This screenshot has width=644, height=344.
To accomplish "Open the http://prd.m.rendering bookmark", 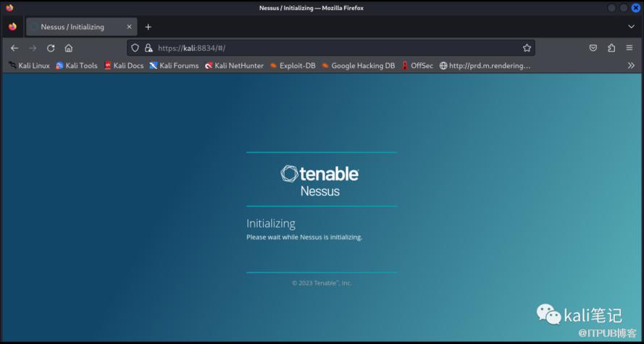I will (x=485, y=65).
